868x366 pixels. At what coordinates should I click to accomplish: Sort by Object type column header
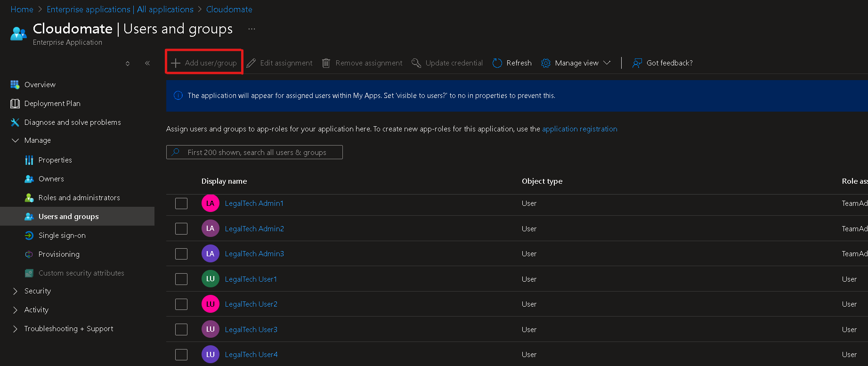[x=542, y=181]
